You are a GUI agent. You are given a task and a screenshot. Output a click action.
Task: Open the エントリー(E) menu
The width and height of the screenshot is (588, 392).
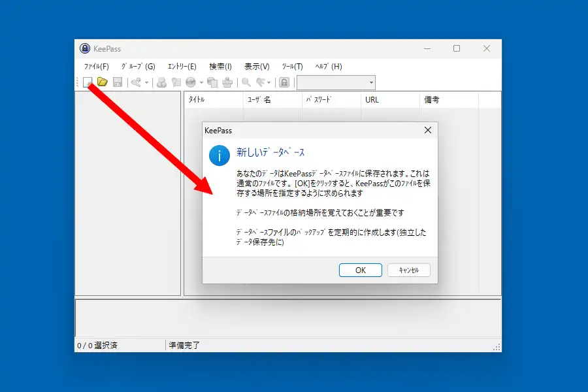(182, 67)
